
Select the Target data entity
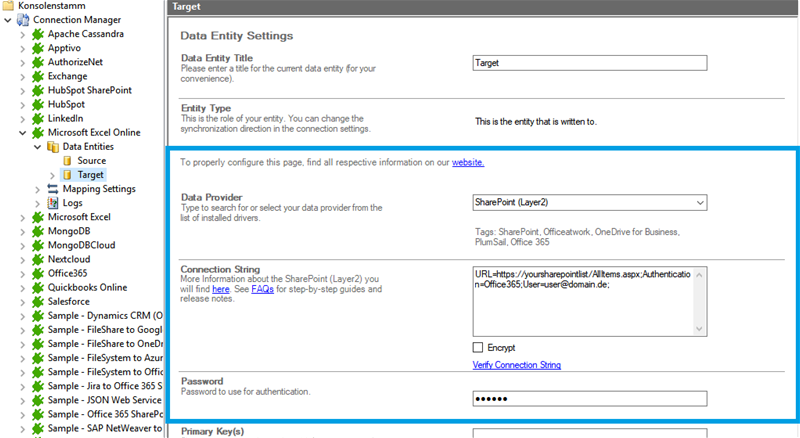(90, 174)
